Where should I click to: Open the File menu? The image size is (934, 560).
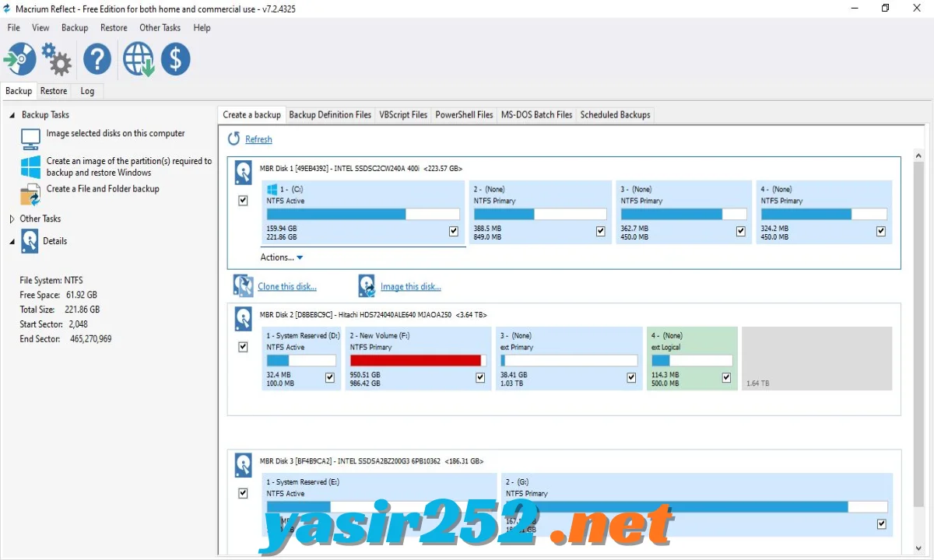click(14, 27)
